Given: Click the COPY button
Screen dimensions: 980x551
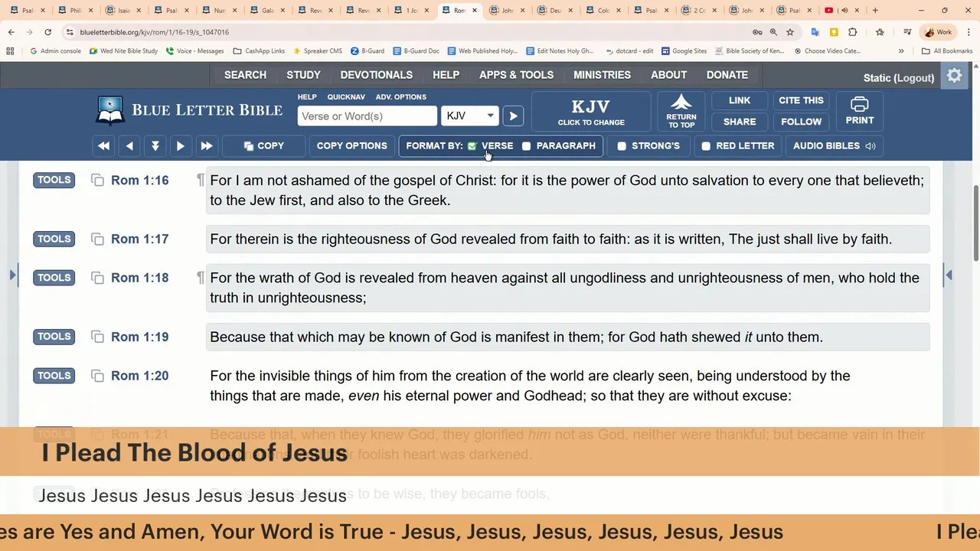Looking at the screenshot, I should (263, 145).
